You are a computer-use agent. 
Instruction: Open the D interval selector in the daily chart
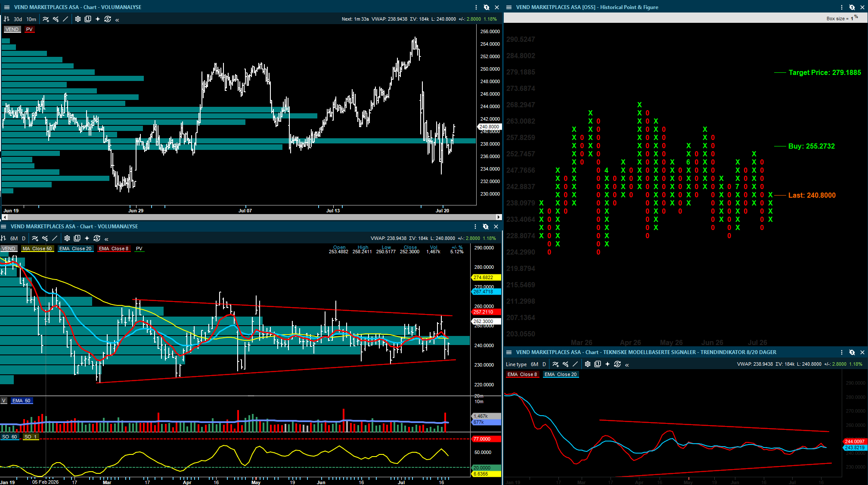tap(24, 239)
